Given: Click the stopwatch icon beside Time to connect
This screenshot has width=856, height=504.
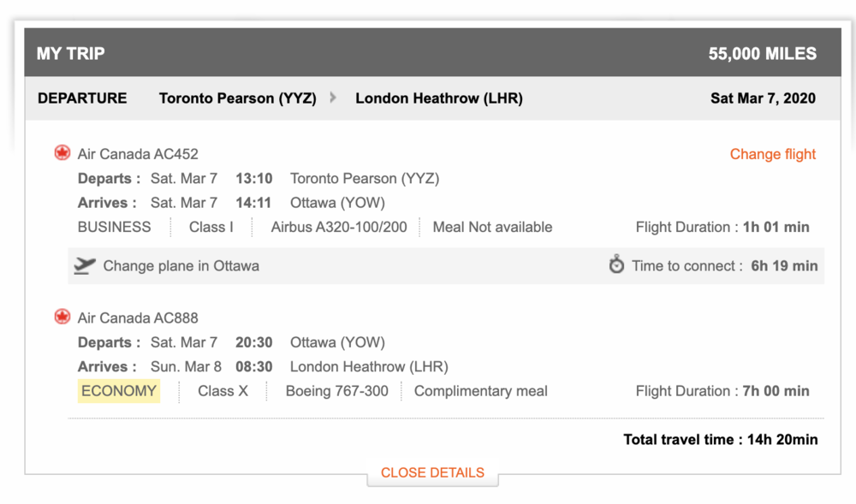Looking at the screenshot, I should click(x=616, y=265).
